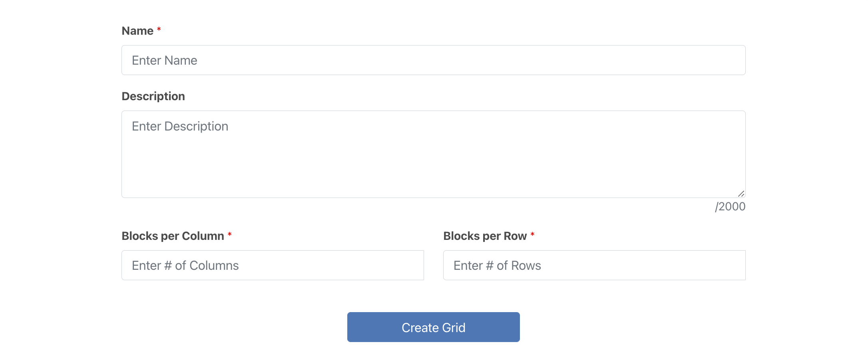Click the 'Create Grid' button text
Image resolution: width=868 pixels, height=364 pixels.
[433, 328]
